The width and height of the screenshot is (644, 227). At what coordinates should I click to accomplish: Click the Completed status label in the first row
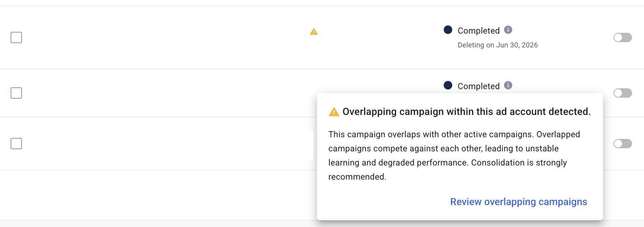[x=478, y=31]
